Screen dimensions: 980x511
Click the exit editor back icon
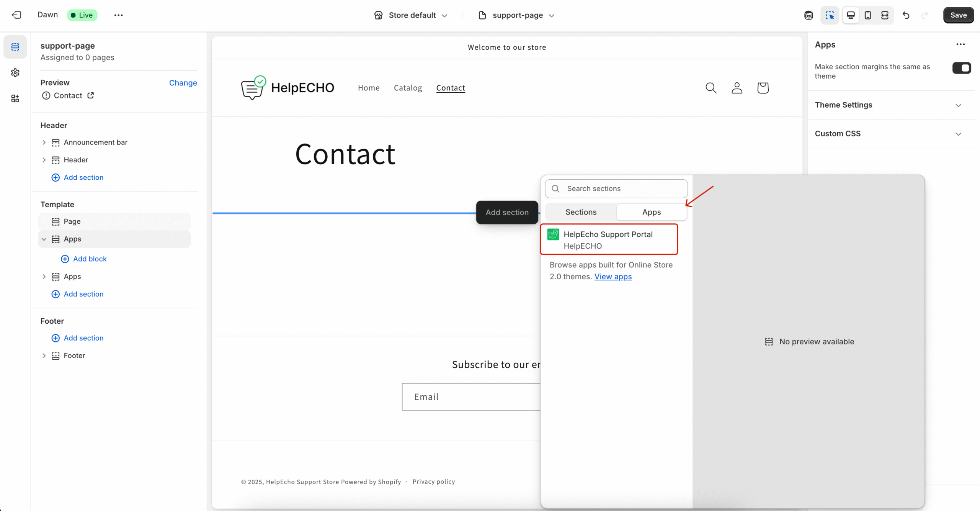click(x=16, y=15)
